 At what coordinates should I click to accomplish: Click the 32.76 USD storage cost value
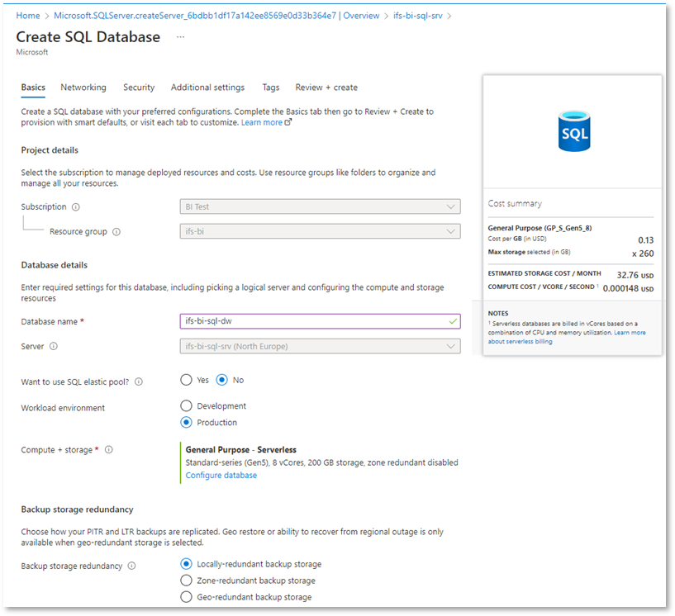pyautogui.click(x=635, y=275)
